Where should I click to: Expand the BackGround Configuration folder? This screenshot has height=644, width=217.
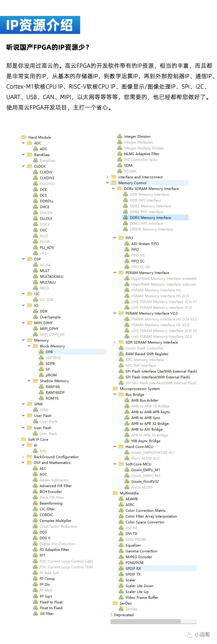(23, 457)
